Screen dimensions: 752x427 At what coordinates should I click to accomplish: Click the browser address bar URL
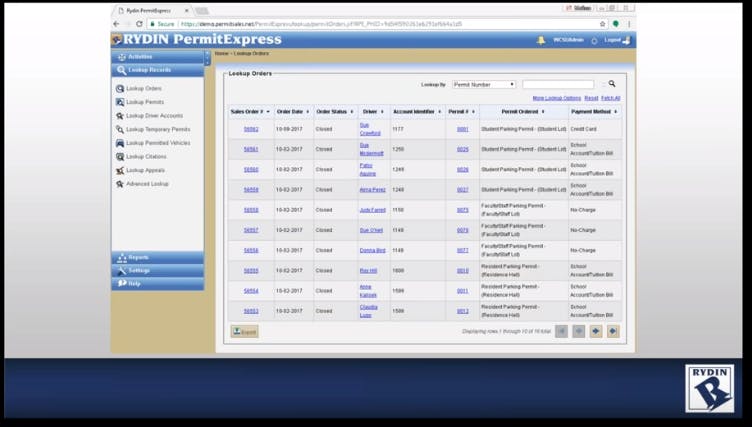pyautogui.click(x=321, y=24)
